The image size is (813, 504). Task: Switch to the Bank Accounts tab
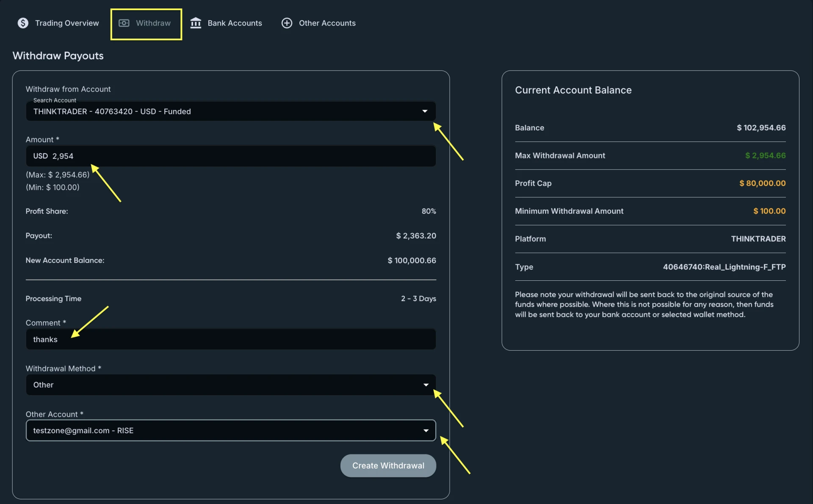[x=235, y=23]
